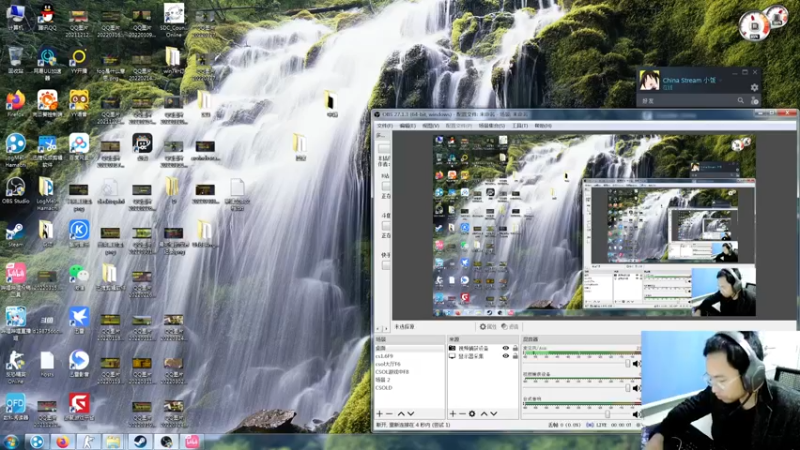Image resolution: width=800 pixels, height=450 pixels.
Task: Toggle lock on the 显示器采集 source
Action: [515, 356]
